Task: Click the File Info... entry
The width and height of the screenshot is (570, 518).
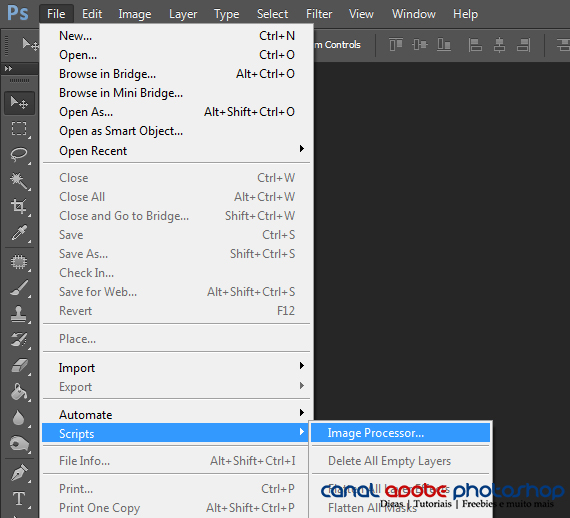Action: click(176, 461)
